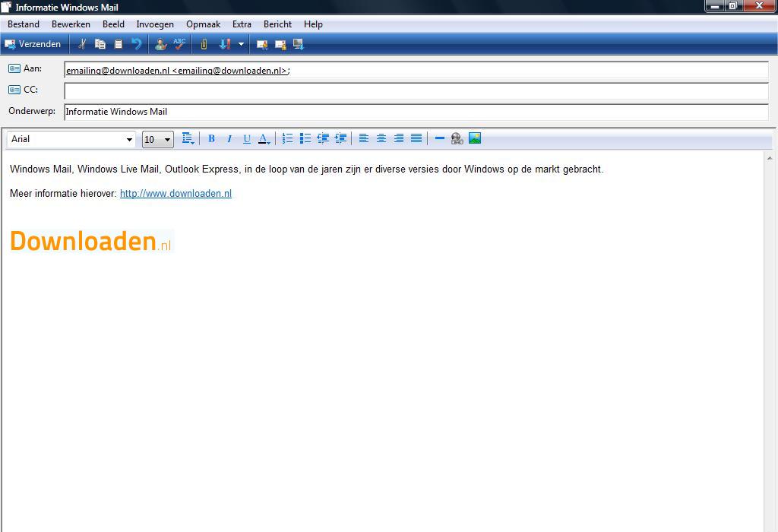Copy selection with the copy icon
Screen dimensions: 778x532
coord(100,44)
